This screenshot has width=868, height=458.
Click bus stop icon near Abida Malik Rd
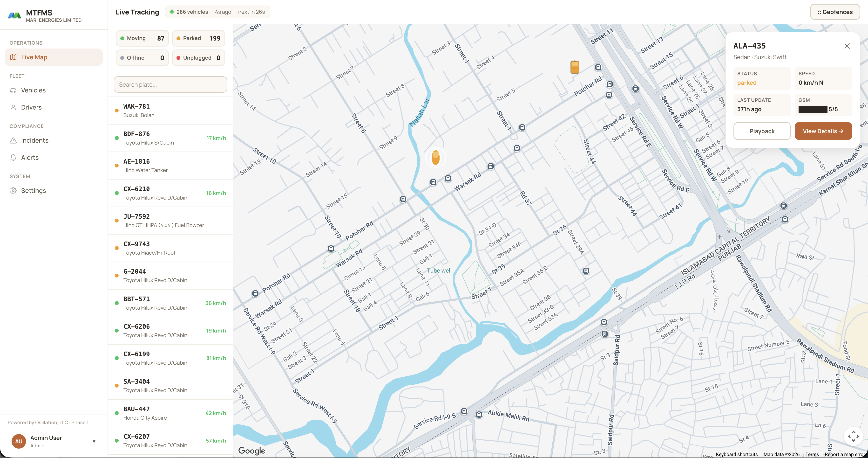(x=479, y=415)
